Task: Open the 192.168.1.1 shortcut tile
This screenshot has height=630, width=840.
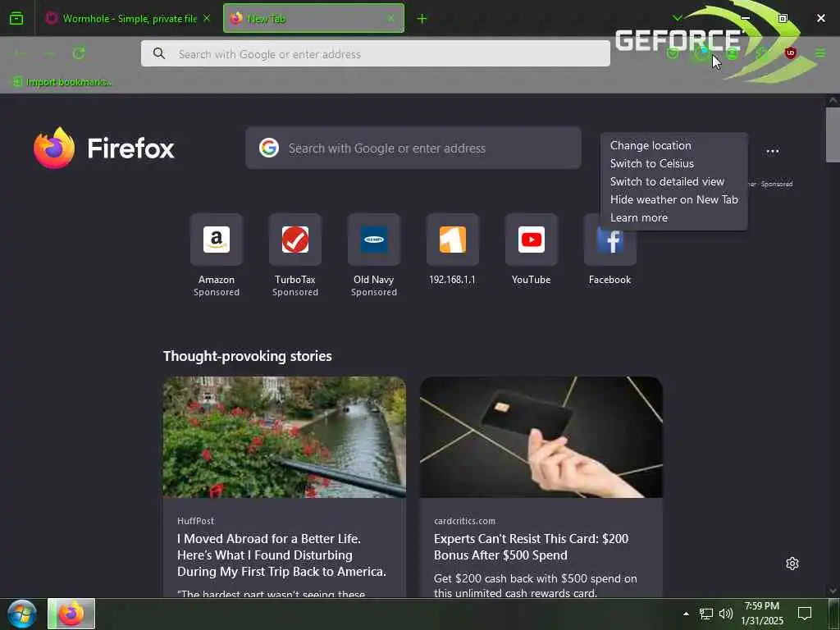Action: [x=453, y=240]
